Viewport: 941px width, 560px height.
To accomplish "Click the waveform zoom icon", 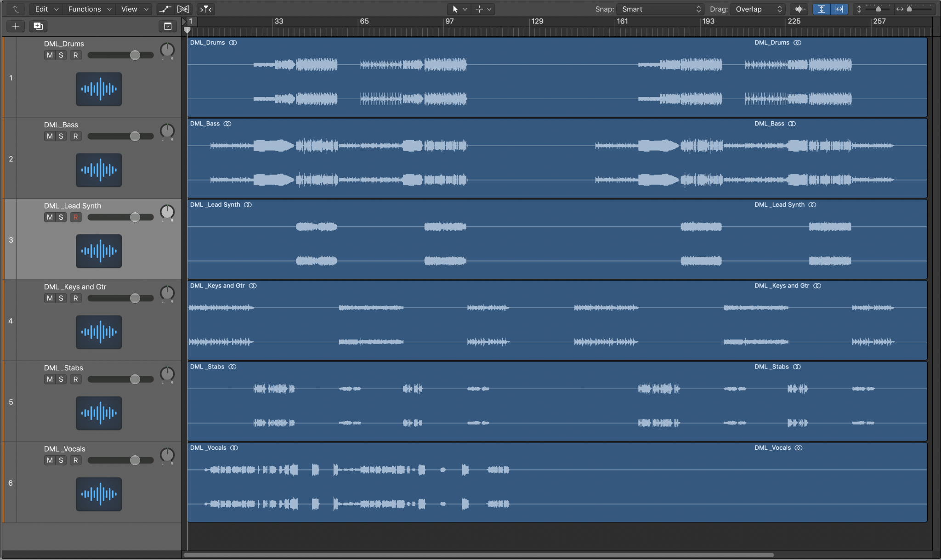I will coord(799,9).
